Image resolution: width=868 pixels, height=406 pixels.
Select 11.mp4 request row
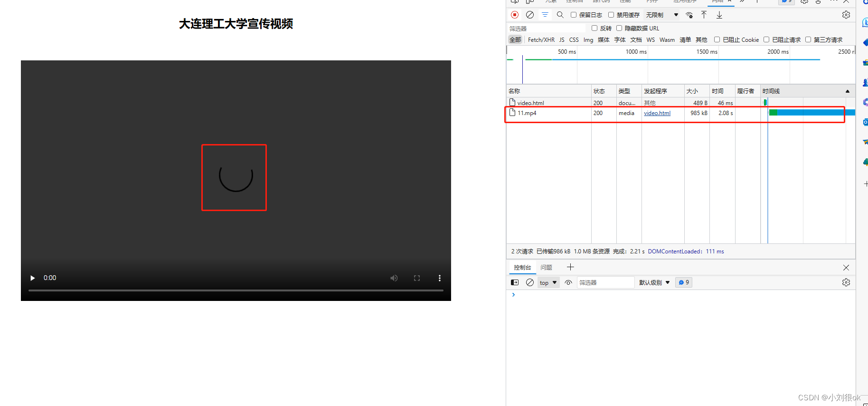click(x=680, y=113)
